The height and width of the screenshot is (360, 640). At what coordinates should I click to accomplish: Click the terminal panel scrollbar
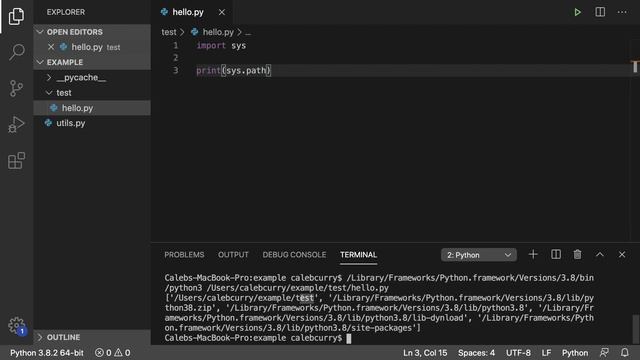click(635, 329)
